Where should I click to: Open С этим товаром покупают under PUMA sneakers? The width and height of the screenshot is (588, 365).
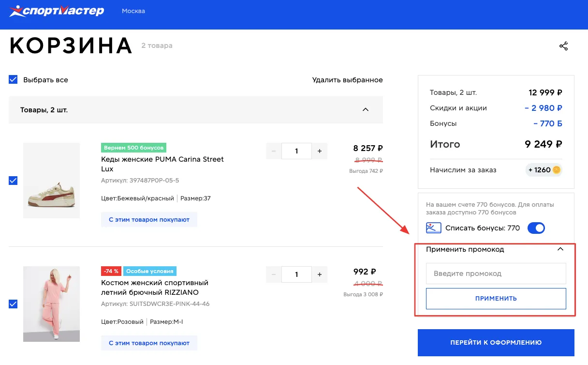click(x=149, y=219)
